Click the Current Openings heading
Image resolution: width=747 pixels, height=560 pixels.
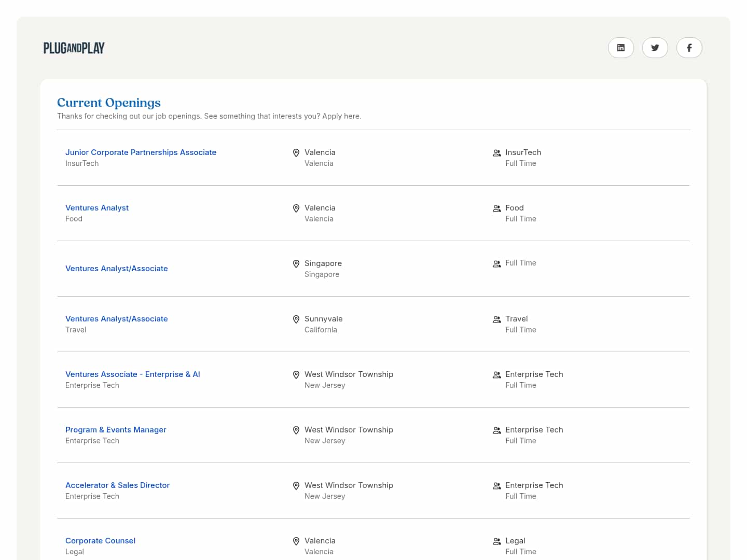[x=109, y=103]
